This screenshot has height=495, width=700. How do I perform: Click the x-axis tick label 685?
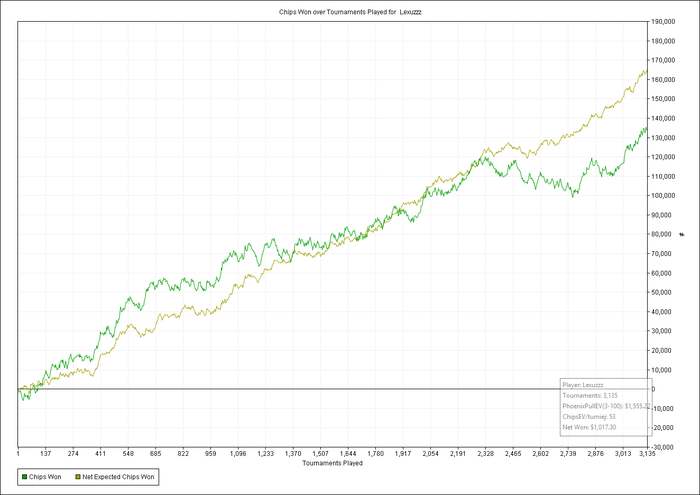pyautogui.click(x=155, y=453)
